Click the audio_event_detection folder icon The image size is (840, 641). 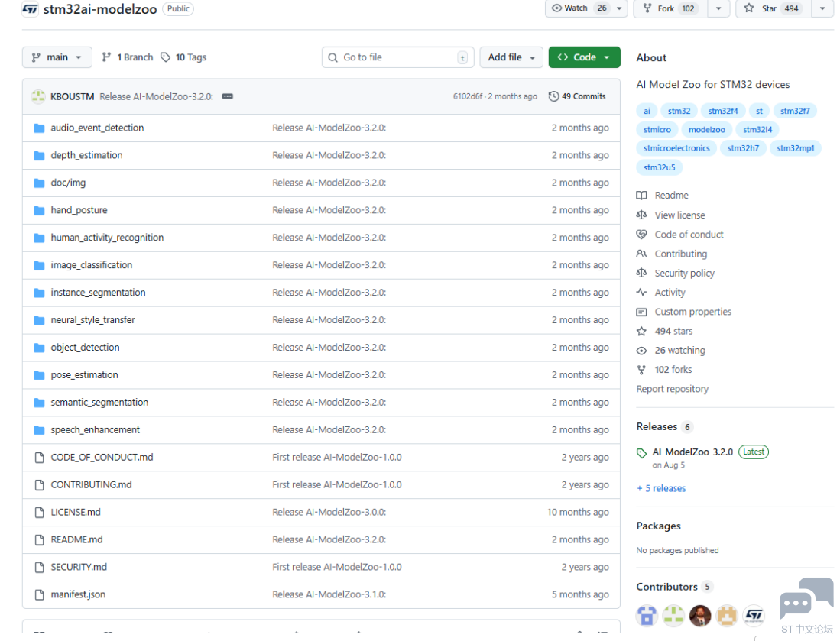point(39,128)
